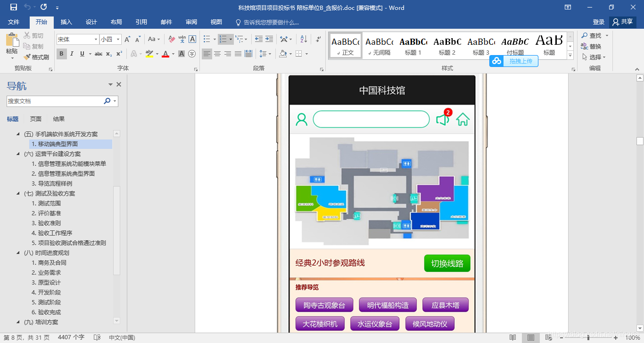The height and width of the screenshot is (343, 644).
Task: Click the 替换 (Replace) button
Action: click(x=592, y=46)
